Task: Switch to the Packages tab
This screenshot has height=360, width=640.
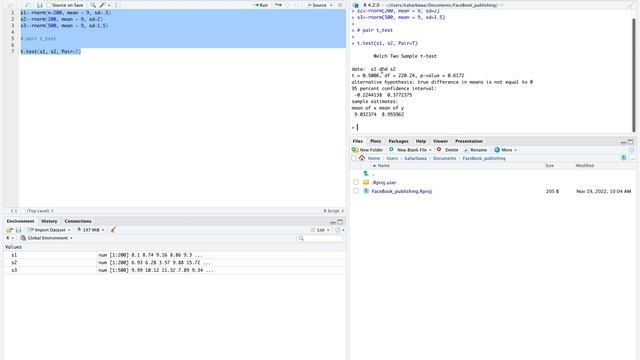Action: click(398, 141)
